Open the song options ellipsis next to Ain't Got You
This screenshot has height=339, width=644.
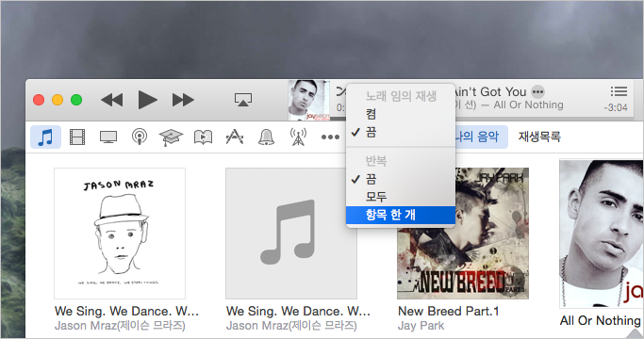point(537,91)
